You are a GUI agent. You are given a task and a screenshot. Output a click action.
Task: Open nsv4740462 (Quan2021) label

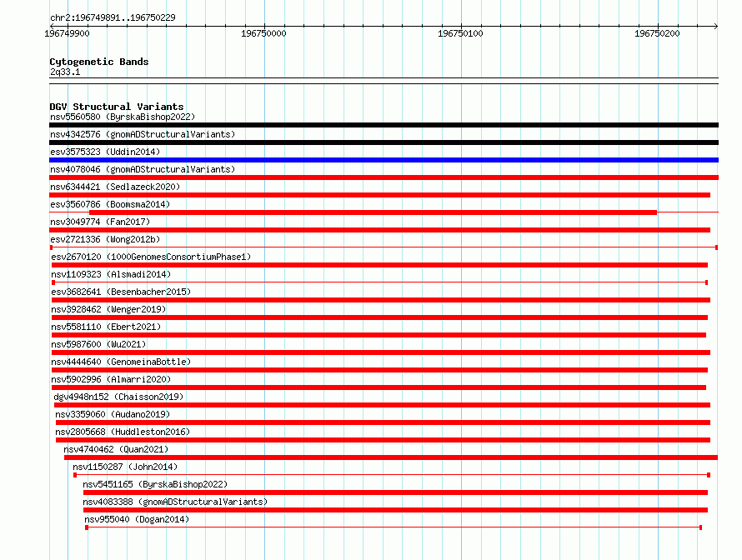coord(116,449)
